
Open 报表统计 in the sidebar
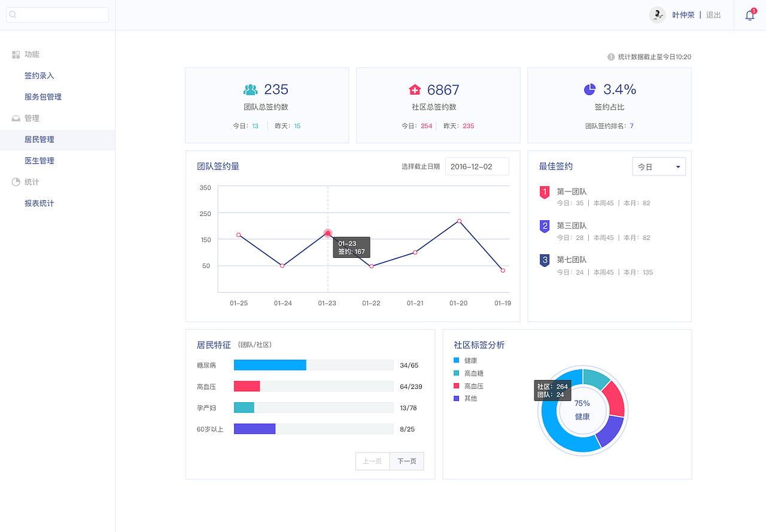pos(39,203)
